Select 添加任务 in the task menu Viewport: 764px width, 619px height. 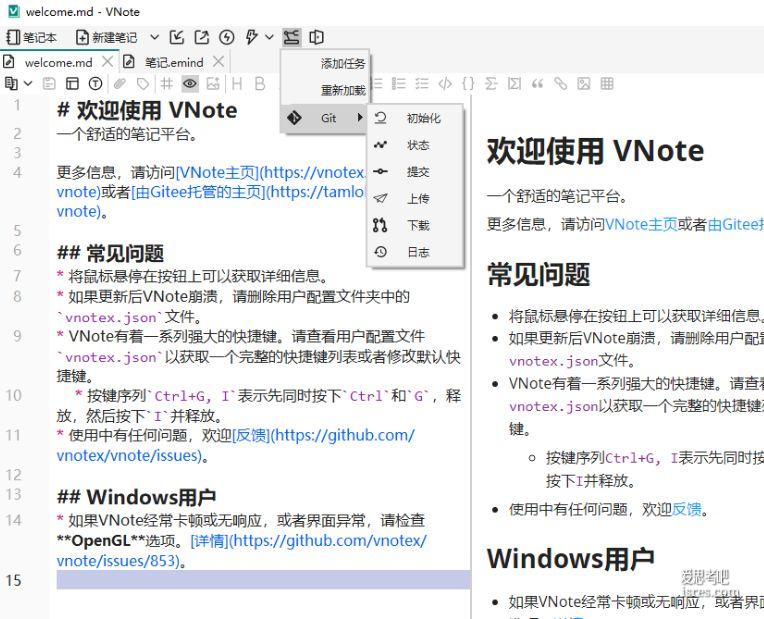[x=325, y=63]
